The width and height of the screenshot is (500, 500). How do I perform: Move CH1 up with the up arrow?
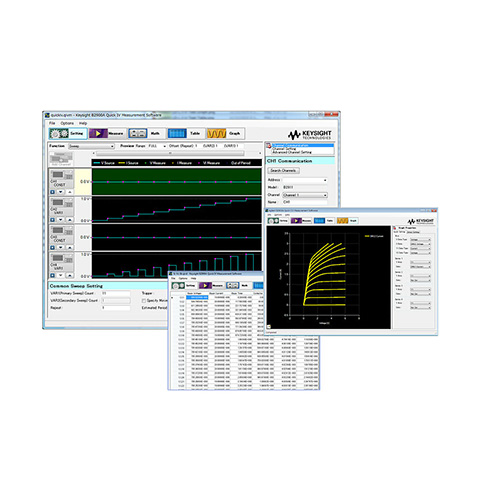point(69,192)
